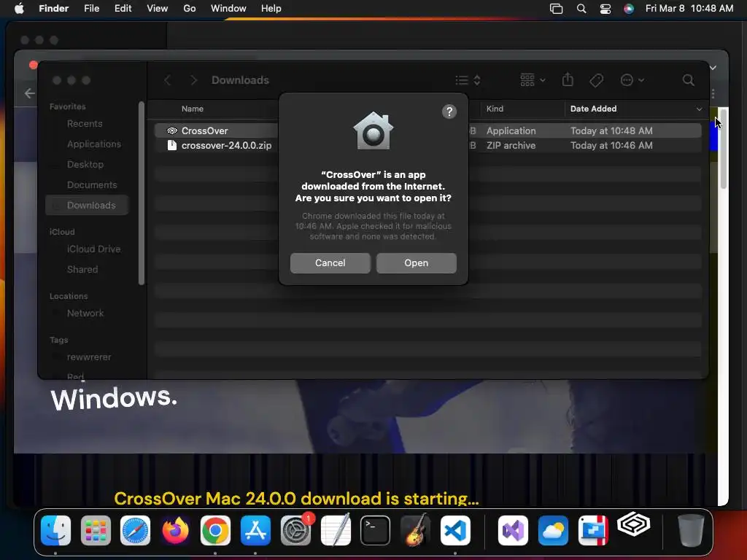Open the Finder menu
747x560 pixels.
[x=53, y=9]
